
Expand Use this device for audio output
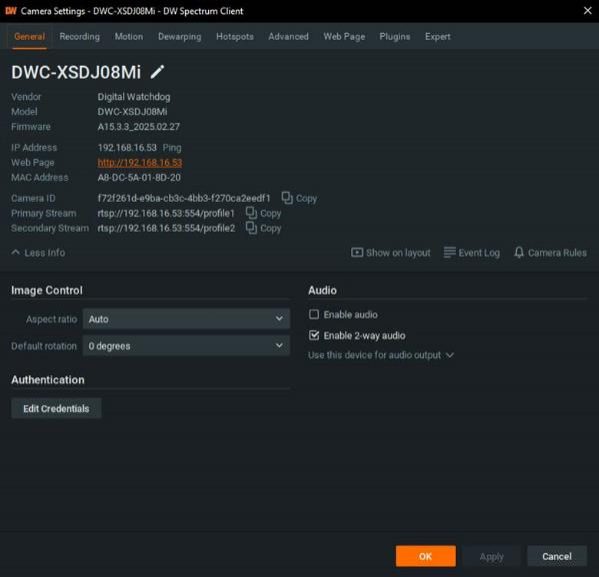pyautogui.click(x=381, y=355)
